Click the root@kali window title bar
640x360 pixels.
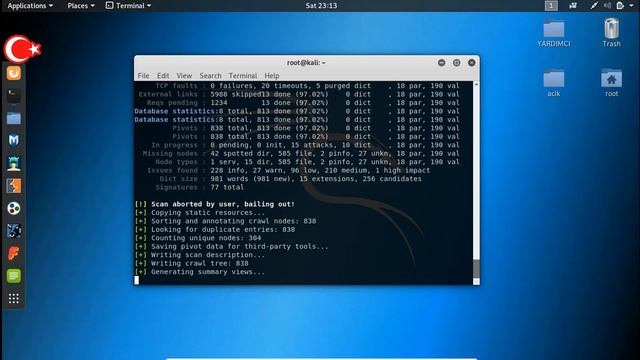[x=306, y=63]
